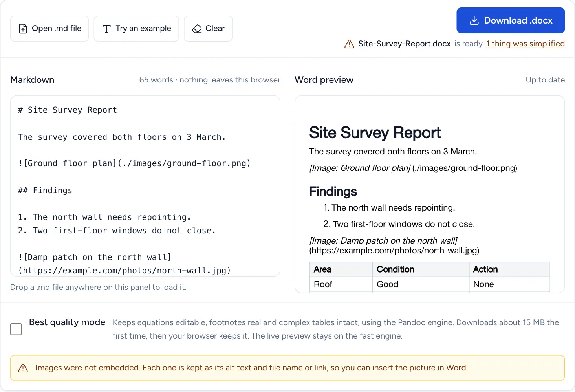Click the file upload icon in Open .md file

(23, 29)
